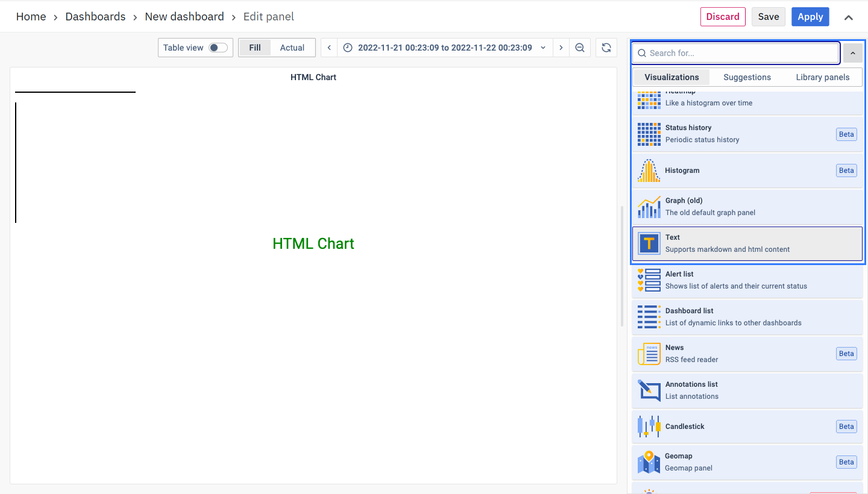The image size is (868, 494).
Task: Discard the panel changes
Action: coord(723,17)
